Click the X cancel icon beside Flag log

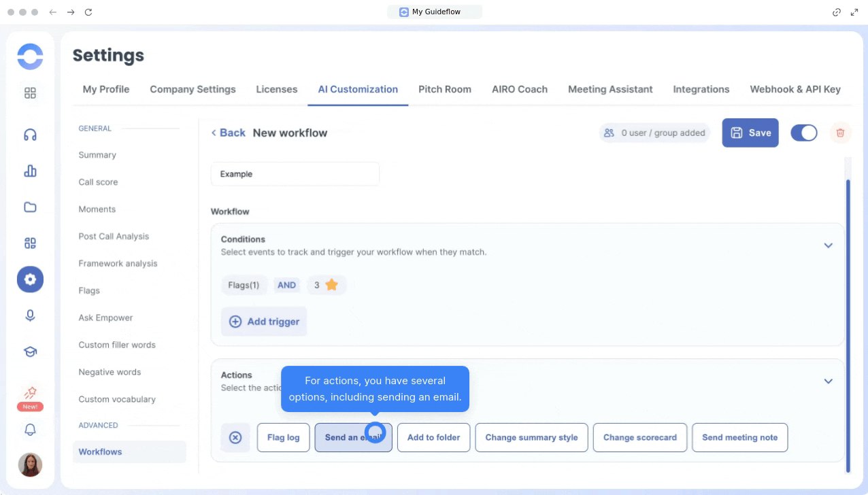pos(235,437)
